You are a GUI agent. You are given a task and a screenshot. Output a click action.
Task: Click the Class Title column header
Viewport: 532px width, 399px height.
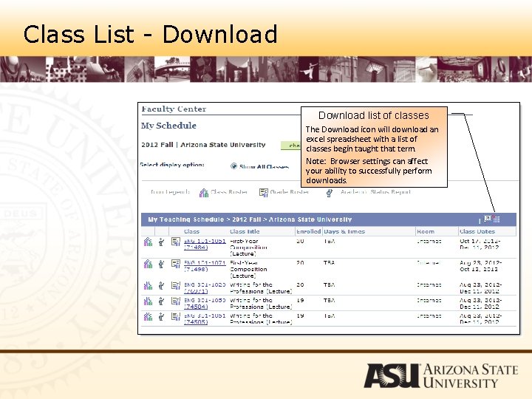[245, 231]
